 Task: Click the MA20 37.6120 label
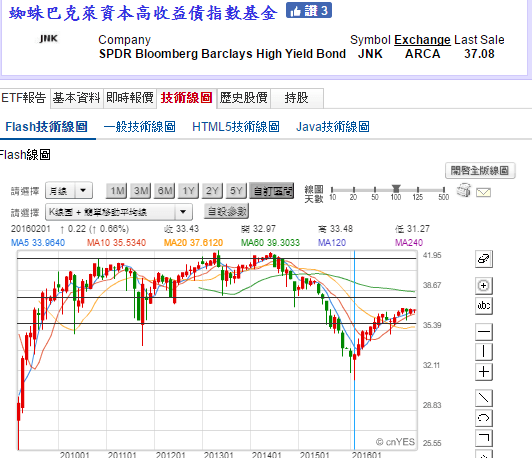193,243
